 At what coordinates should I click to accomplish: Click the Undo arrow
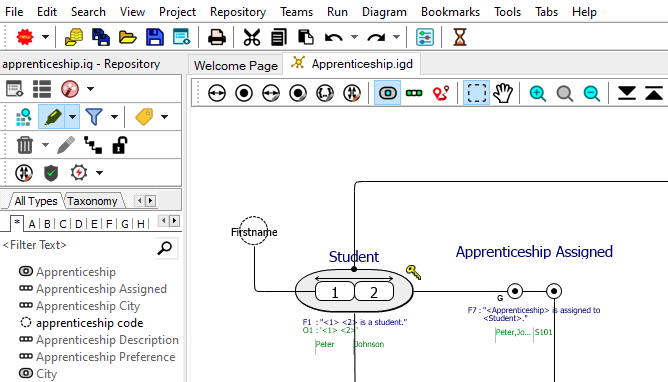point(333,37)
